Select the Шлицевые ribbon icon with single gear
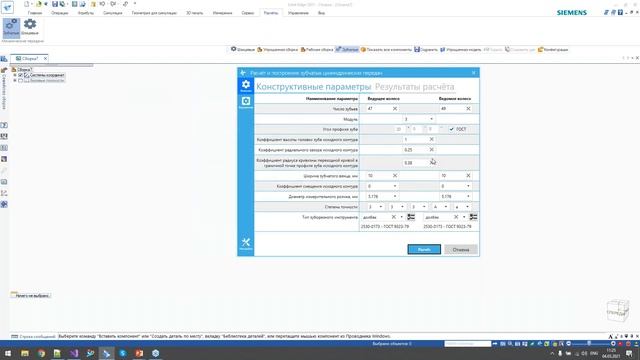 30,27
